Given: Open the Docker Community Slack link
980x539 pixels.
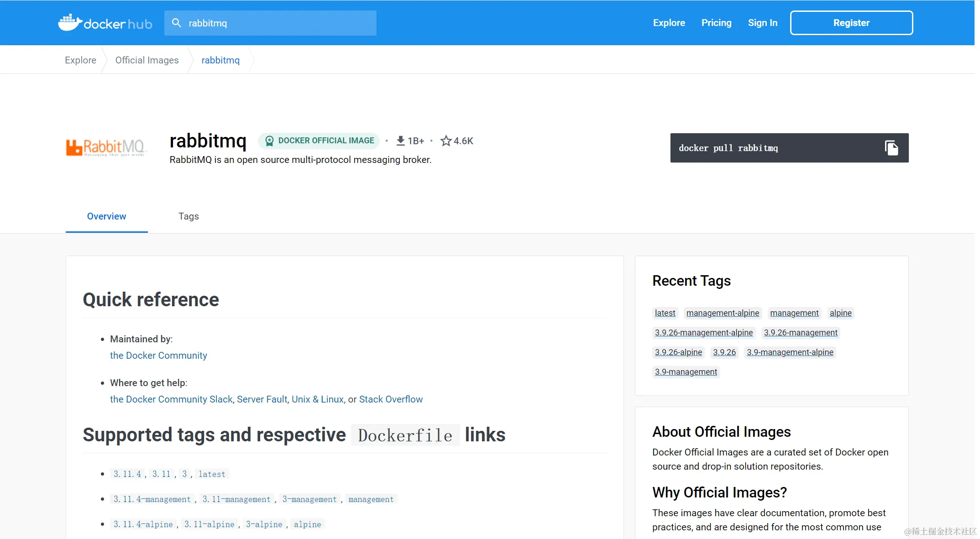Looking at the screenshot, I should point(171,399).
